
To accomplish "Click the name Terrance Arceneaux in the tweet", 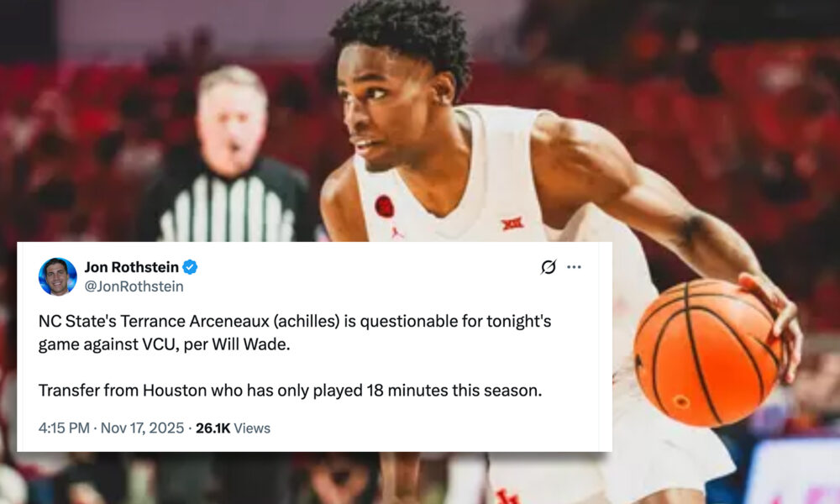I will tap(195, 321).
